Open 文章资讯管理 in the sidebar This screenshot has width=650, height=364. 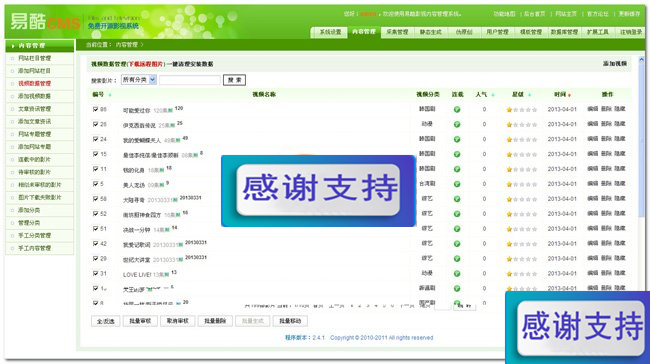34,109
